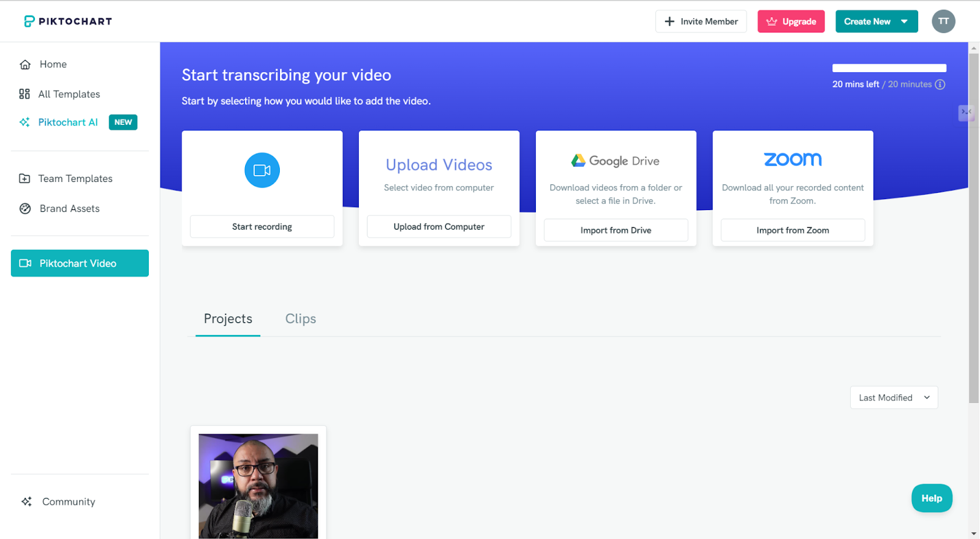Expand the Create New dropdown arrow
The height and width of the screenshot is (539, 980).
tap(904, 21)
